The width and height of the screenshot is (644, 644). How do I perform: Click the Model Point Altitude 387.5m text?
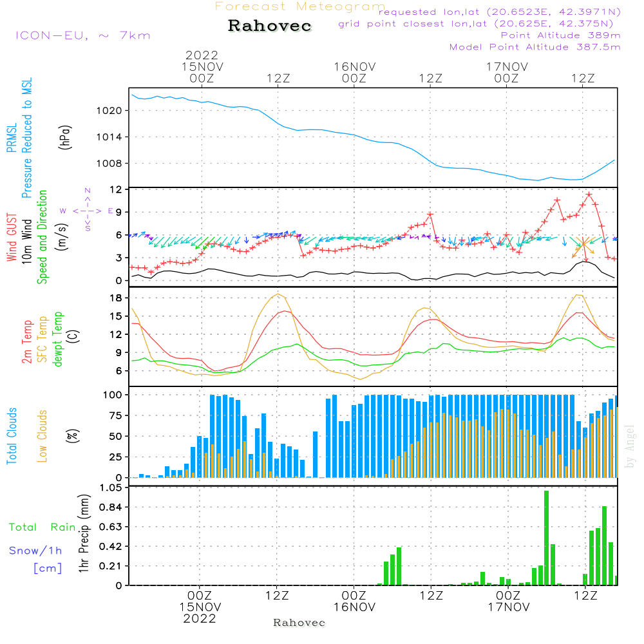click(535, 47)
